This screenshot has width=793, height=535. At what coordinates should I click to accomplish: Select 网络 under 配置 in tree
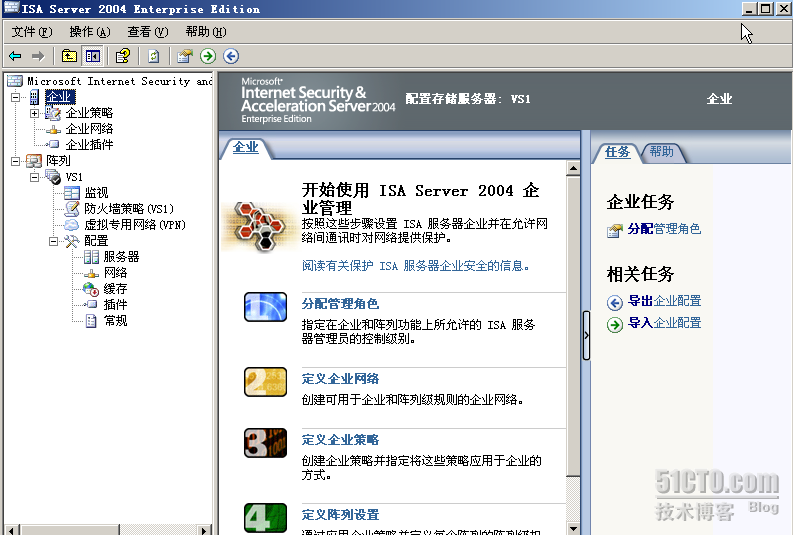coord(115,273)
